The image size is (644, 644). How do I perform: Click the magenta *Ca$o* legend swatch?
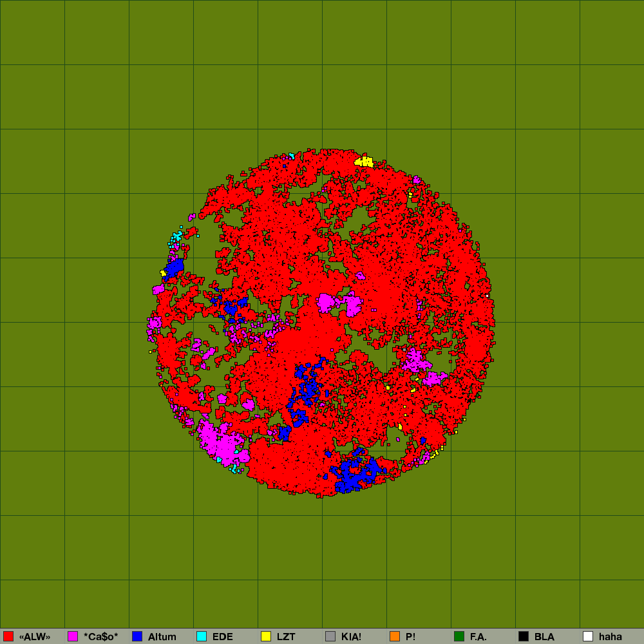[73, 636]
